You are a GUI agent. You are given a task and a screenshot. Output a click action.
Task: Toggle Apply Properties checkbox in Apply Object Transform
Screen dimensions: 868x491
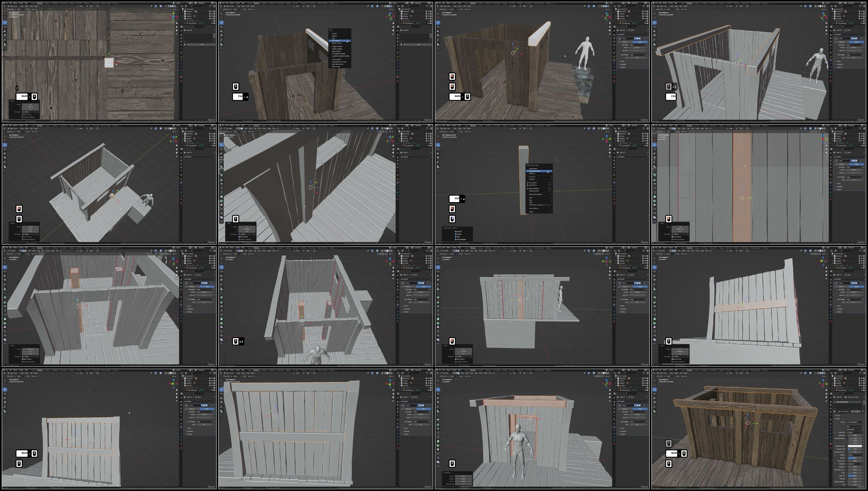(x=456, y=239)
